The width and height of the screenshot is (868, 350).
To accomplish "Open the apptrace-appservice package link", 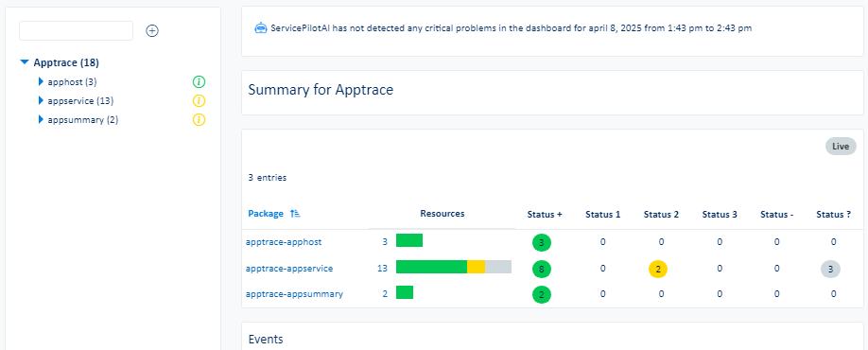I will coord(289,269).
